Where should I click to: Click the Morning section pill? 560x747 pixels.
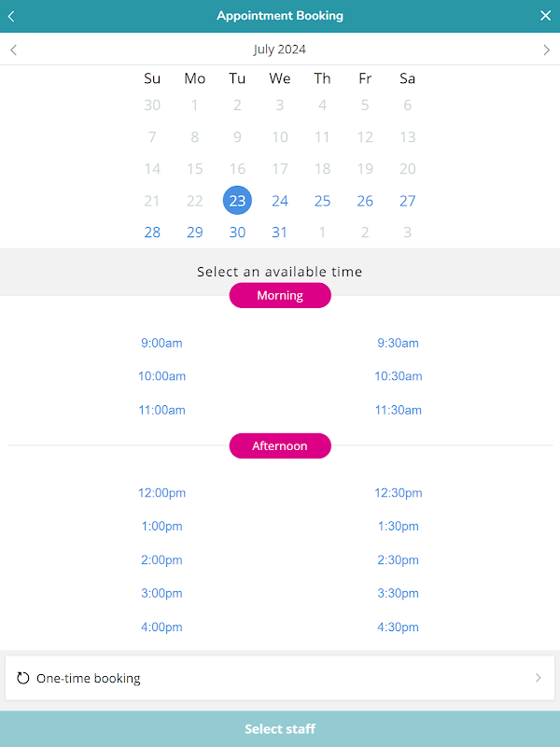tap(280, 295)
